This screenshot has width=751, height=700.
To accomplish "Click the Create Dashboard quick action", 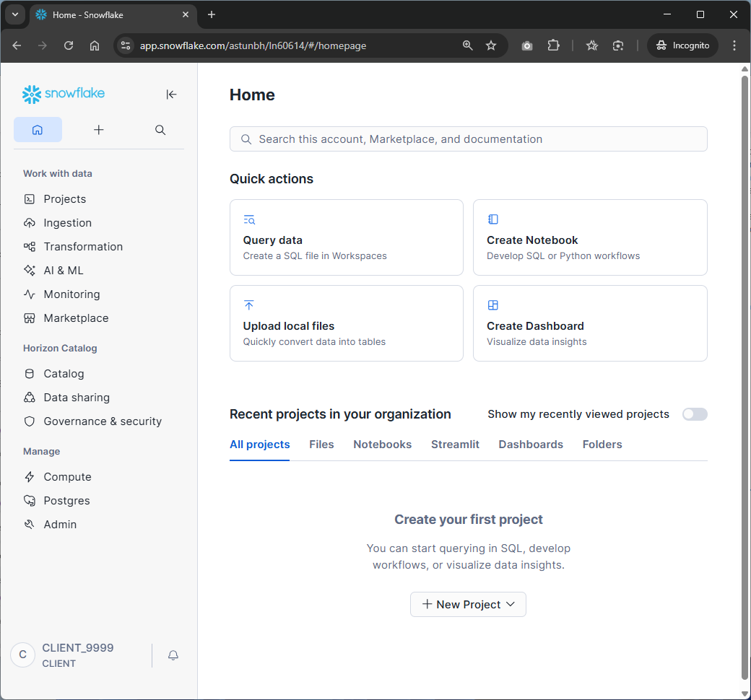I will [589, 323].
